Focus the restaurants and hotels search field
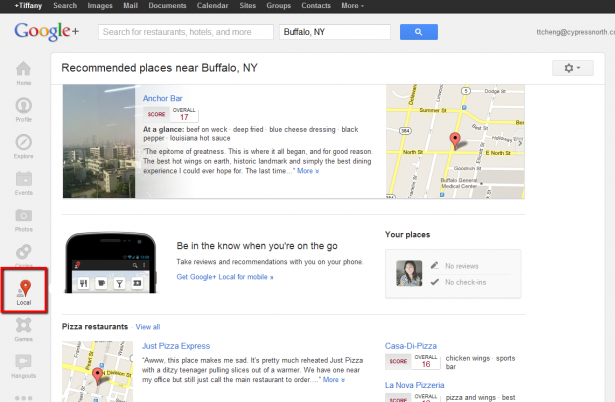This screenshot has width=615, height=402. tap(186, 32)
